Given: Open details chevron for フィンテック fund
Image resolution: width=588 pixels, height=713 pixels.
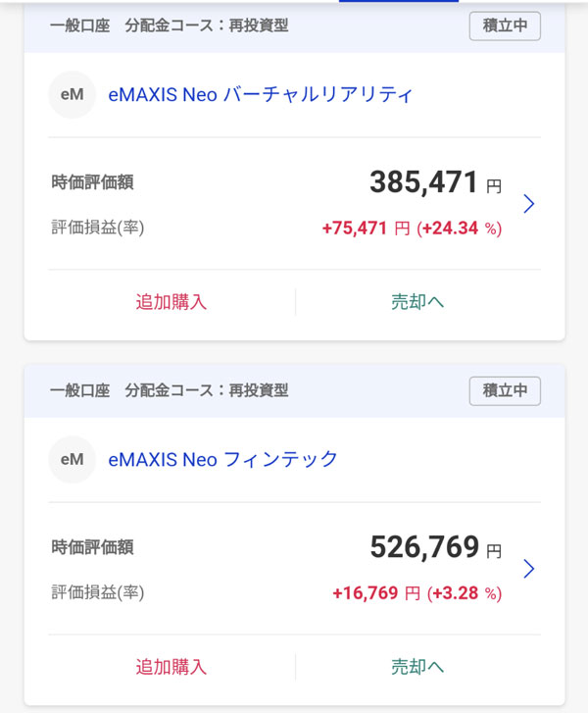Looking at the screenshot, I should click(x=529, y=569).
